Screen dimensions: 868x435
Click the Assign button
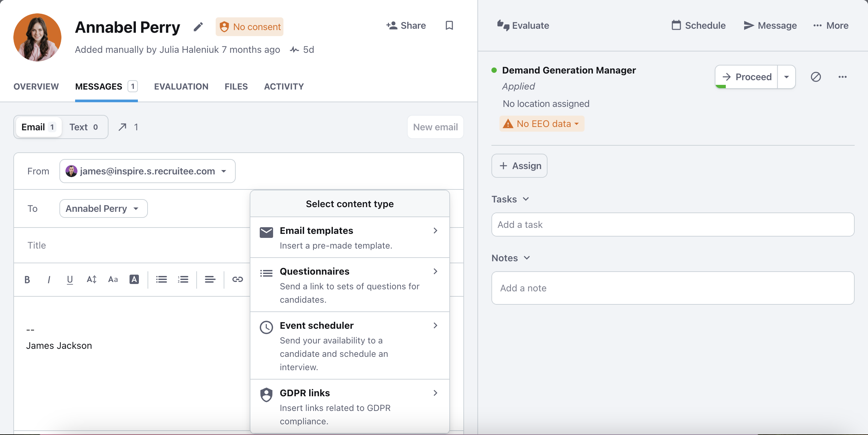pos(519,166)
